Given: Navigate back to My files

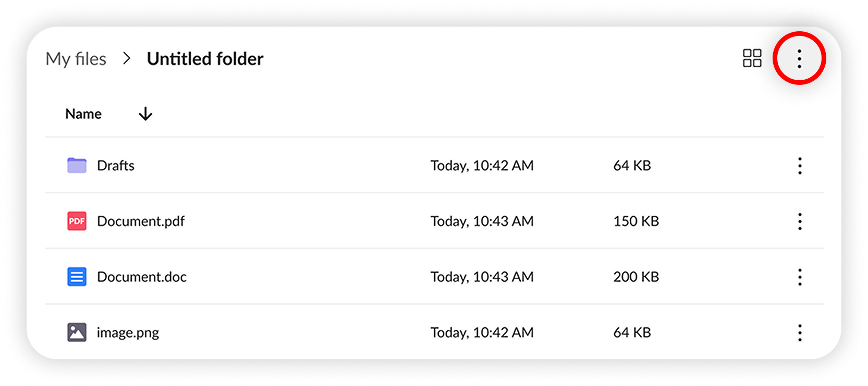Looking at the screenshot, I should [76, 59].
